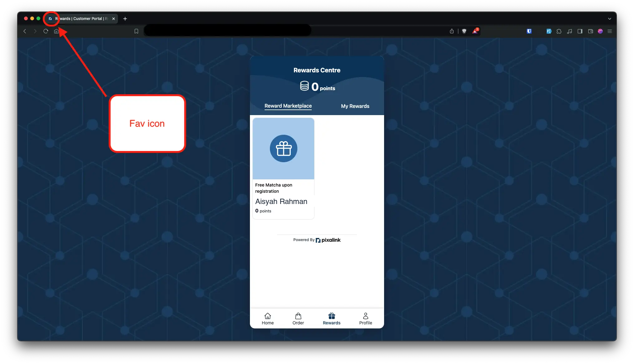634x364 pixels.
Task: Open the Order bag in bottom navigation
Action: [x=298, y=319]
